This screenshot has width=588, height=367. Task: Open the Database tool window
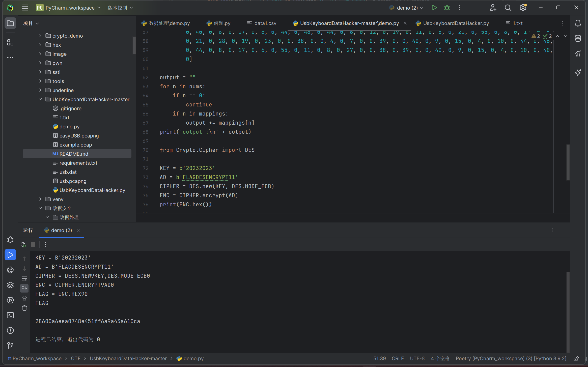coord(578,38)
